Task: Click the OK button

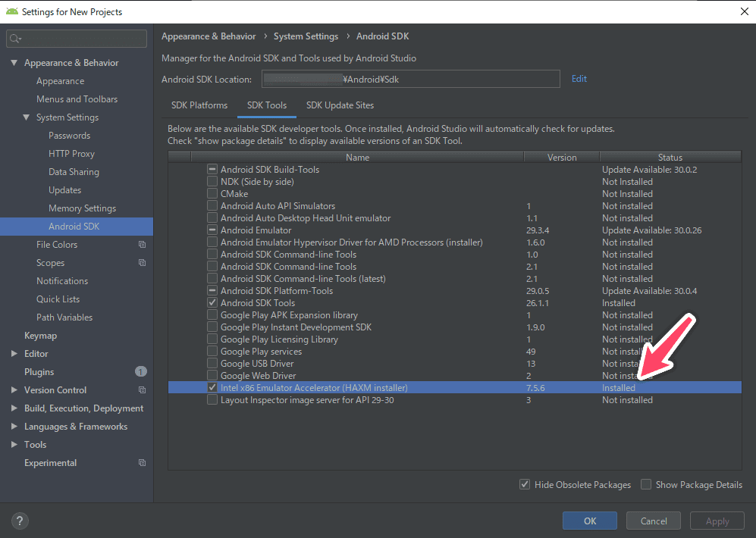Action: click(x=590, y=521)
